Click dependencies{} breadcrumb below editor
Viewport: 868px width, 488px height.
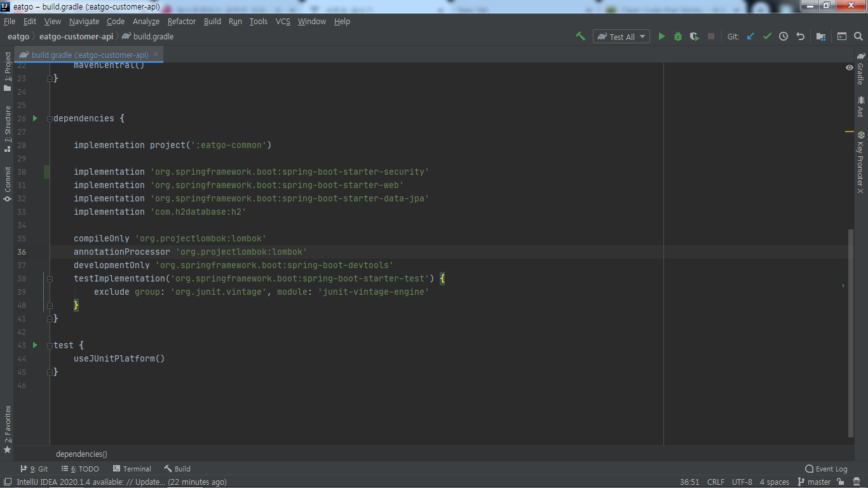(81, 454)
